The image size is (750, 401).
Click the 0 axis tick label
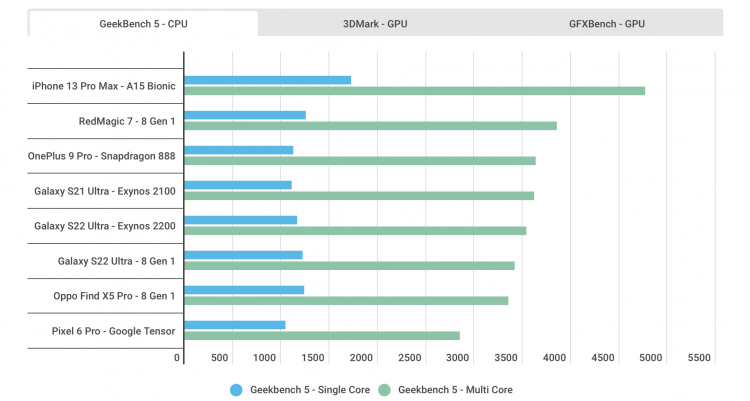[x=177, y=357]
